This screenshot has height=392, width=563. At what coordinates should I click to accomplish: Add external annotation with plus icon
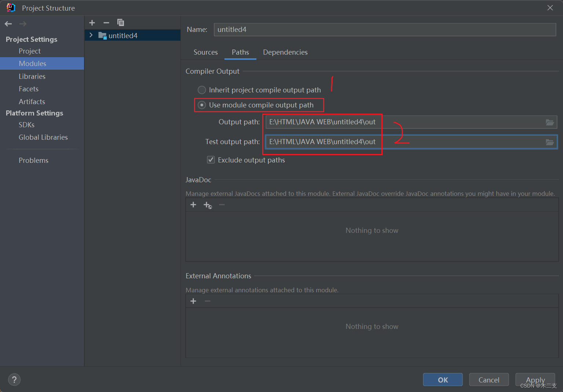click(x=193, y=301)
